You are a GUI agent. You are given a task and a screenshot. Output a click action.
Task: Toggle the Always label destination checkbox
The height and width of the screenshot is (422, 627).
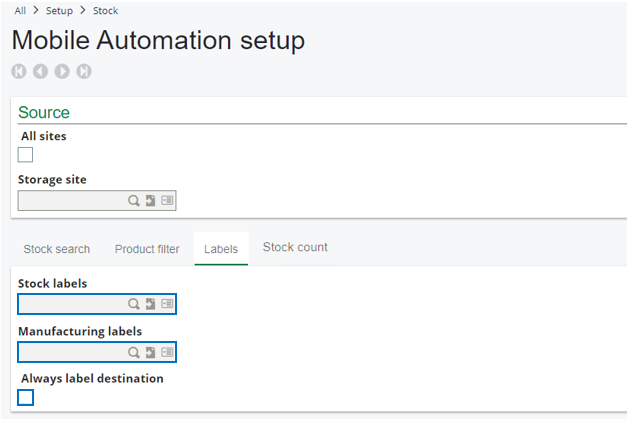click(x=26, y=398)
